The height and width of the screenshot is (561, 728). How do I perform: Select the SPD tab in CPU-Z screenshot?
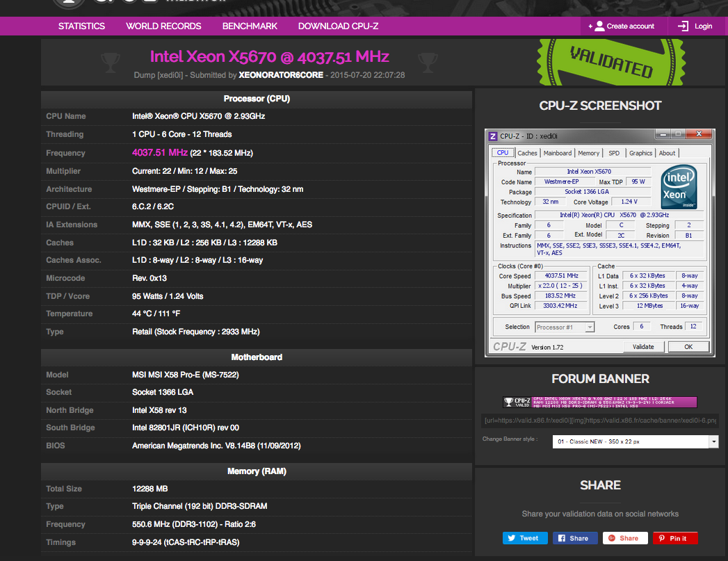pyautogui.click(x=614, y=153)
